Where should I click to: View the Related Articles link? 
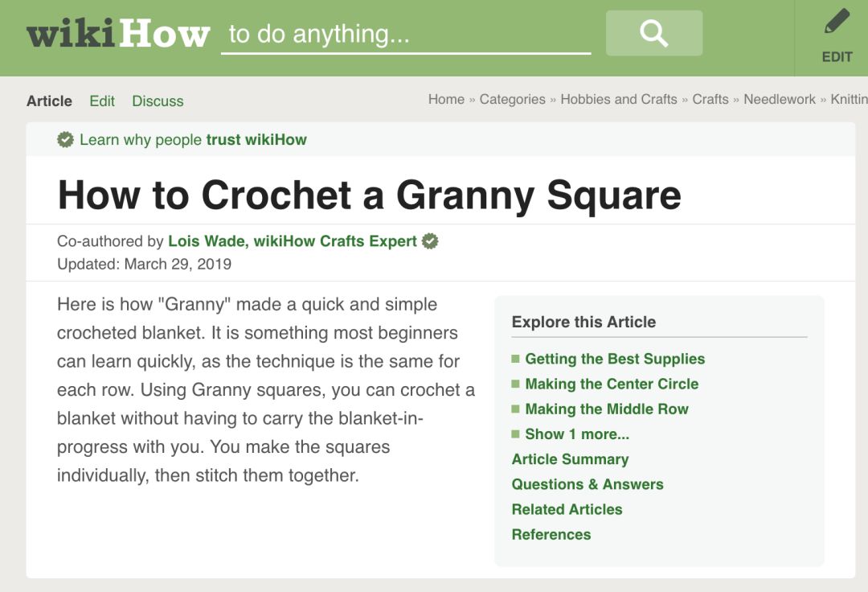click(x=567, y=509)
